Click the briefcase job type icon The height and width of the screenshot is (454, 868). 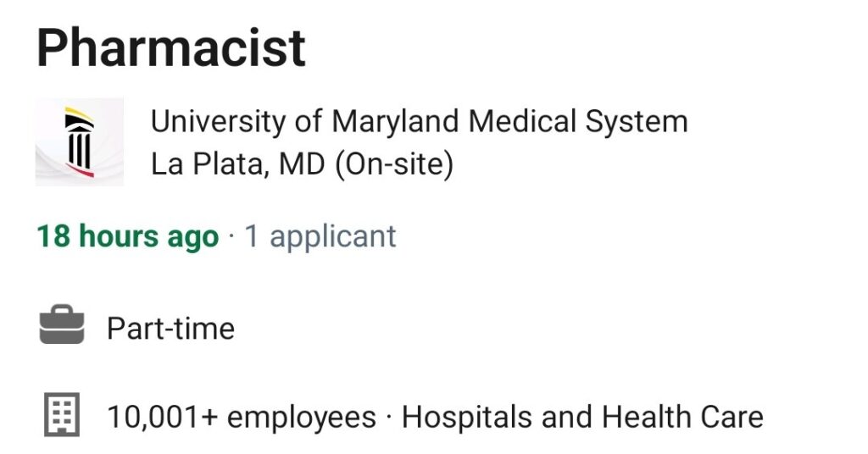(62, 324)
